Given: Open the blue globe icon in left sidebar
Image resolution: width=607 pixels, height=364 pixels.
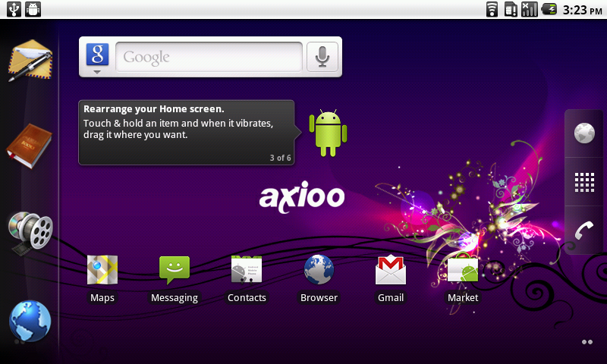Looking at the screenshot, I should point(30,321).
